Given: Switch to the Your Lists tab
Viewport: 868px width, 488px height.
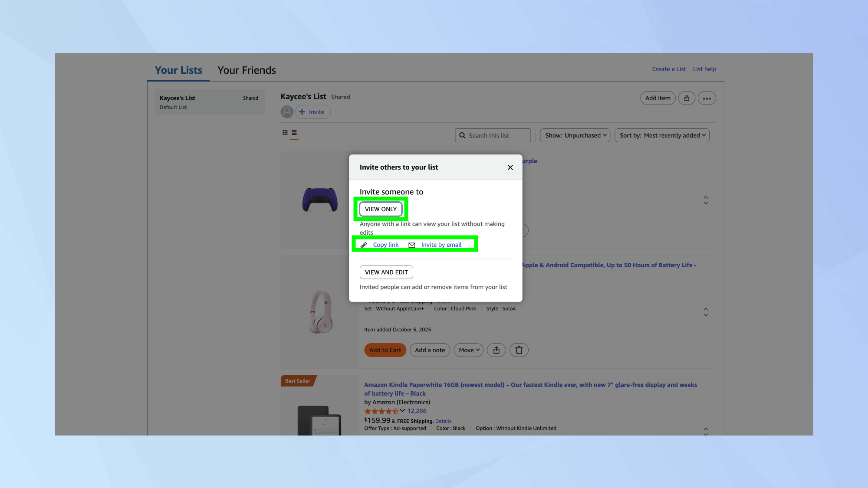Looking at the screenshot, I should click(x=178, y=70).
